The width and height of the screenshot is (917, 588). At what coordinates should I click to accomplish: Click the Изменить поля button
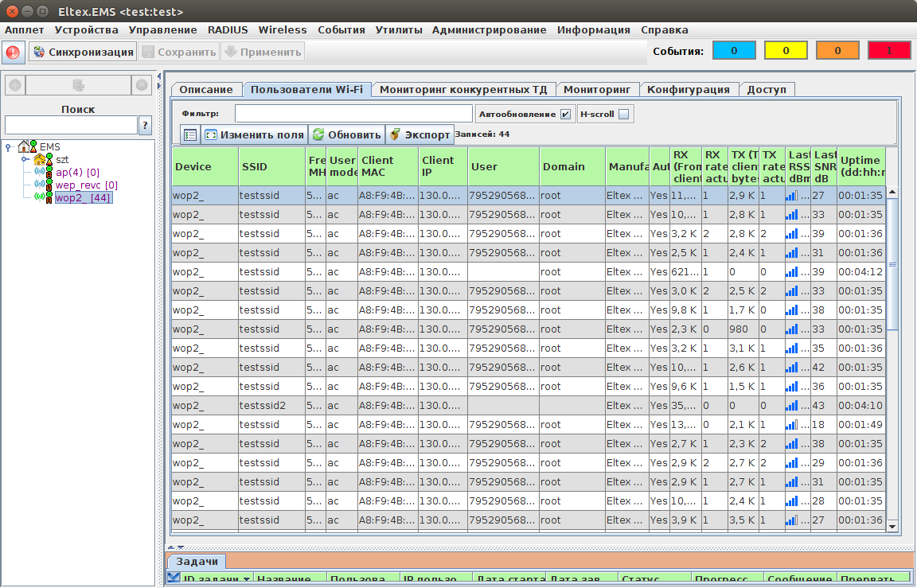[x=254, y=134]
